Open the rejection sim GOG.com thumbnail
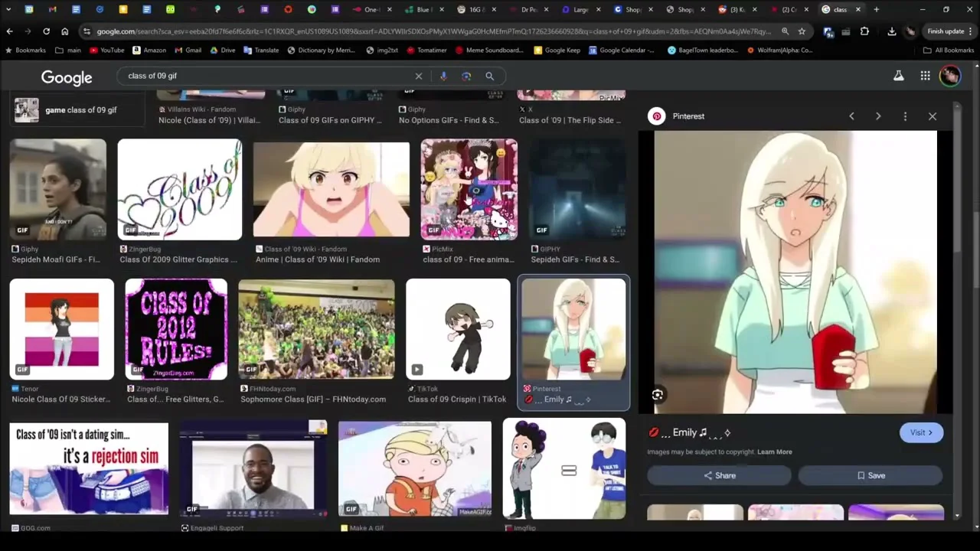980x551 pixels. [89, 468]
